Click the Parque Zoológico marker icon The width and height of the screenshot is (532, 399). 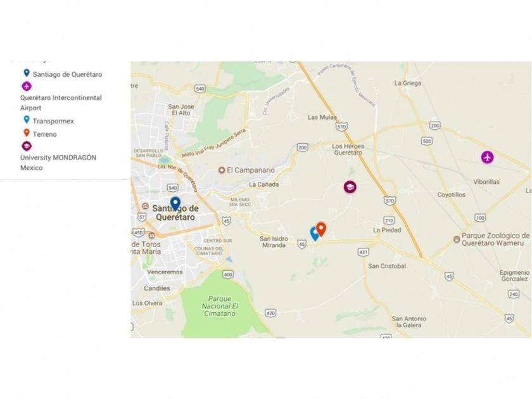pos(457,239)
